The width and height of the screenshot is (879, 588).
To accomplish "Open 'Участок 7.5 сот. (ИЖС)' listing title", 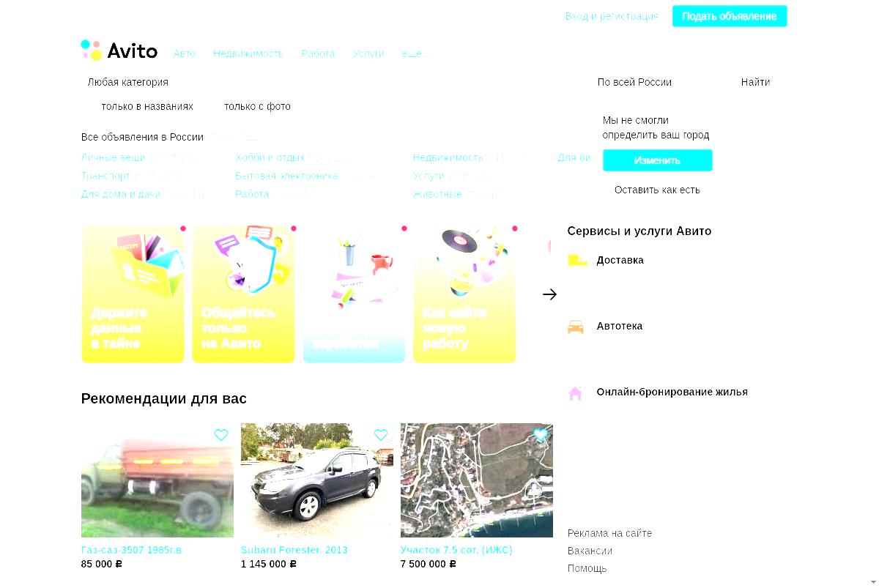I will pyautogui.click(x=456, y=550).
